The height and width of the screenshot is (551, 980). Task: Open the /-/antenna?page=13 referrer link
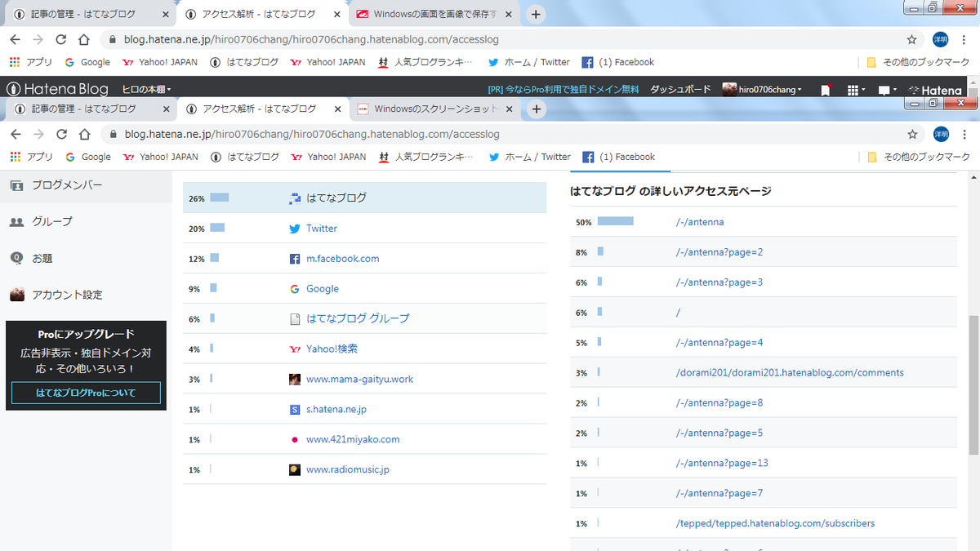[x=722, y=463]
